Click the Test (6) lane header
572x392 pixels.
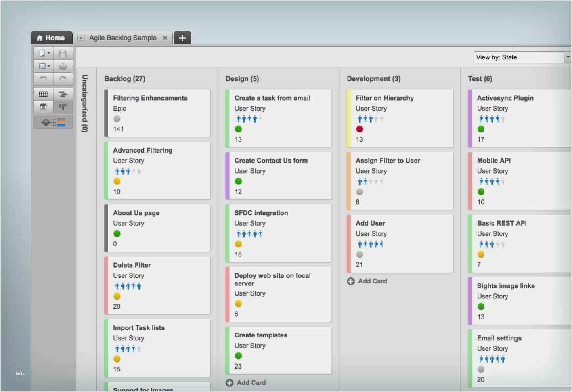(480, 79)
